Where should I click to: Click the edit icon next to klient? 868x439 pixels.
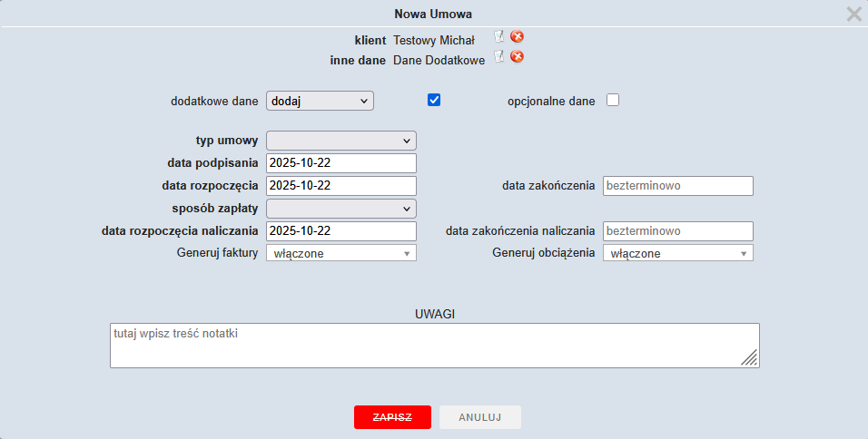(499, 36)
